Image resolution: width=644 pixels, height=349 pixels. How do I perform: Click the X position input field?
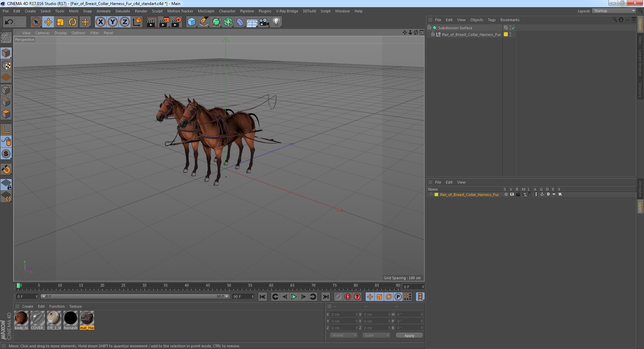coord(344,314)
